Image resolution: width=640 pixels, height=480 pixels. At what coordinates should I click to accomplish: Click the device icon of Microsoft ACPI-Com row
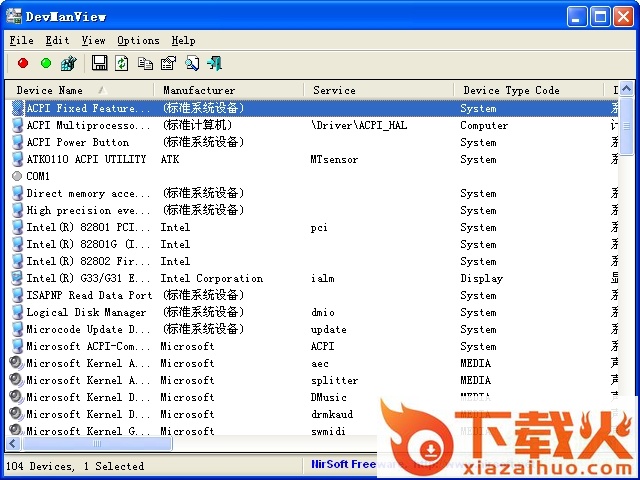tap(17, 346)
